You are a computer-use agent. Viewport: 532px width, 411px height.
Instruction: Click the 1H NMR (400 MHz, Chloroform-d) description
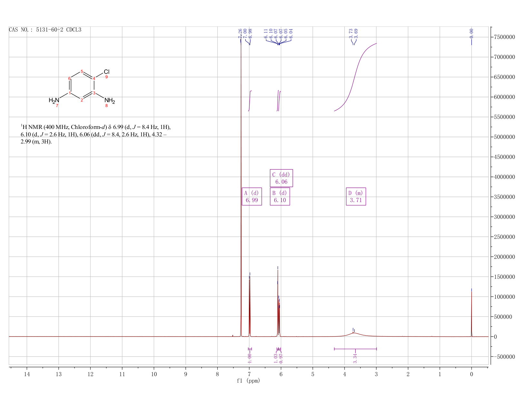[96, 134]
